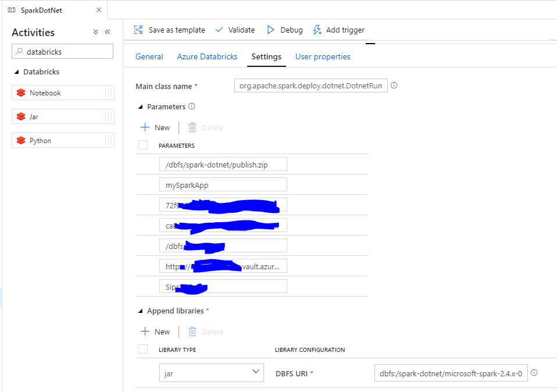Select the Python activity label
557x392 pixels.
pyautogui.click(x=40, y=140)
